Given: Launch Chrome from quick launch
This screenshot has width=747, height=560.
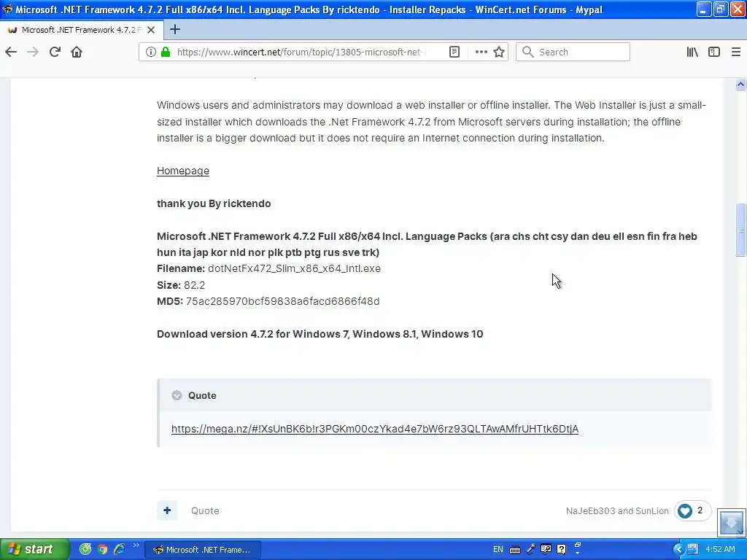Looking at the screenshot, I should [x=102, y=549].
